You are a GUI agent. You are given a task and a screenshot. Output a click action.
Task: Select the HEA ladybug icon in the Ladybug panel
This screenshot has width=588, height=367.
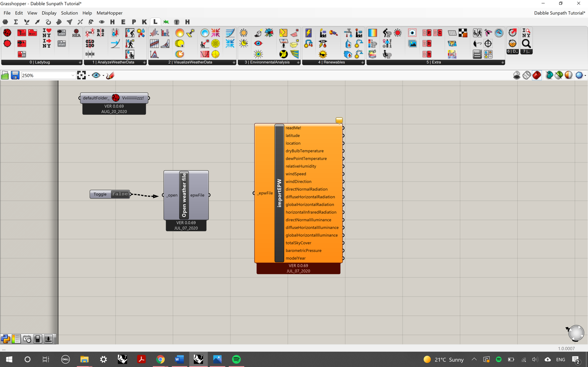tap(76, 33)
